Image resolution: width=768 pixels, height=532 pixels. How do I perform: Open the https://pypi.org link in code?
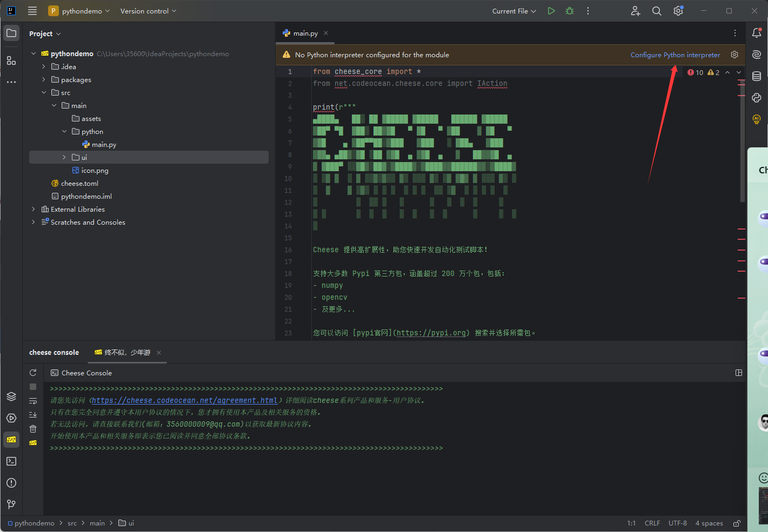point(431,333)
